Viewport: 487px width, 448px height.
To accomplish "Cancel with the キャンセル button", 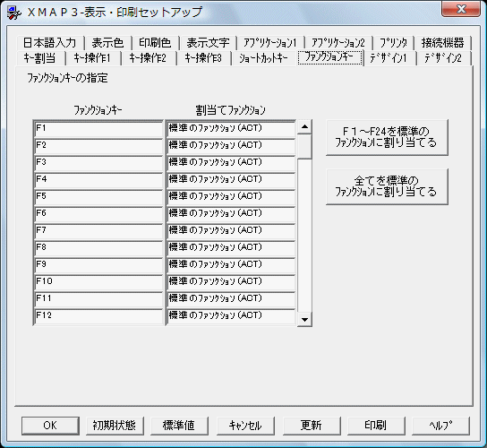I will pyautogui.click(x=245, y=426).
